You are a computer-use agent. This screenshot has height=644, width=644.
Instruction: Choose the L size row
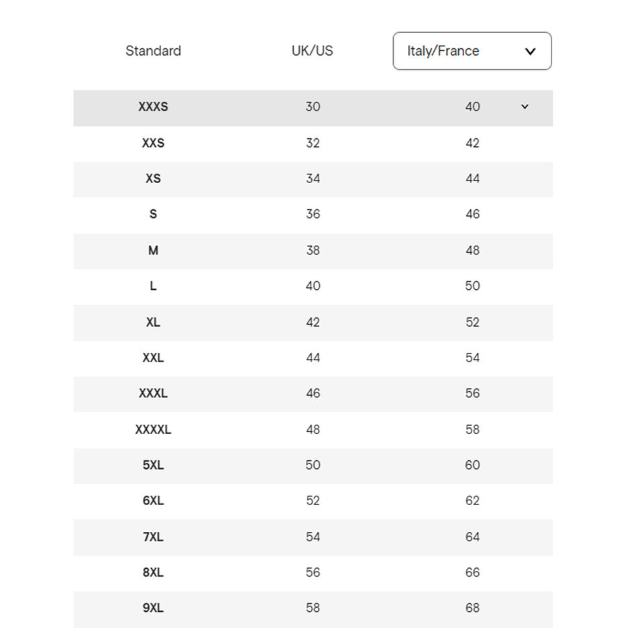153,286
